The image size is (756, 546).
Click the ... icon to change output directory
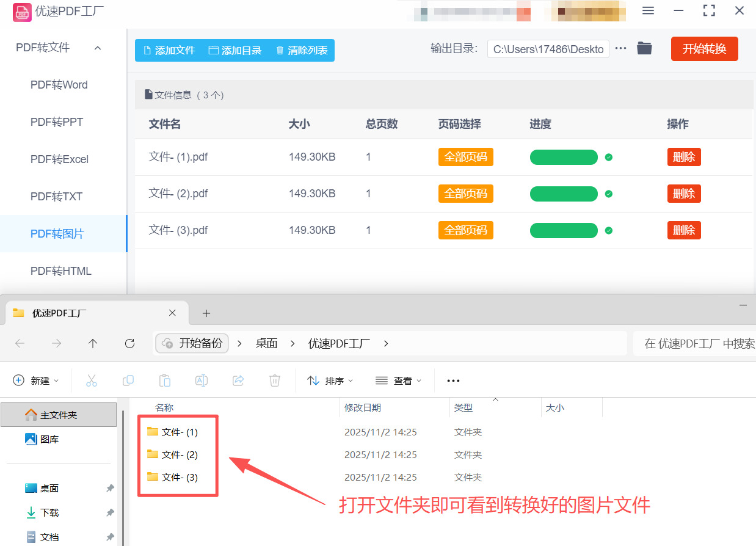620,48
